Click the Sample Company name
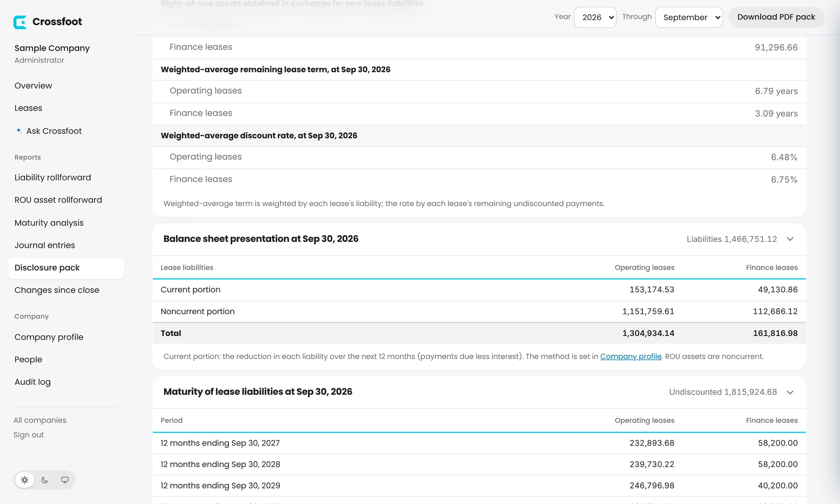840x504 pixels. tap(52, 48)
